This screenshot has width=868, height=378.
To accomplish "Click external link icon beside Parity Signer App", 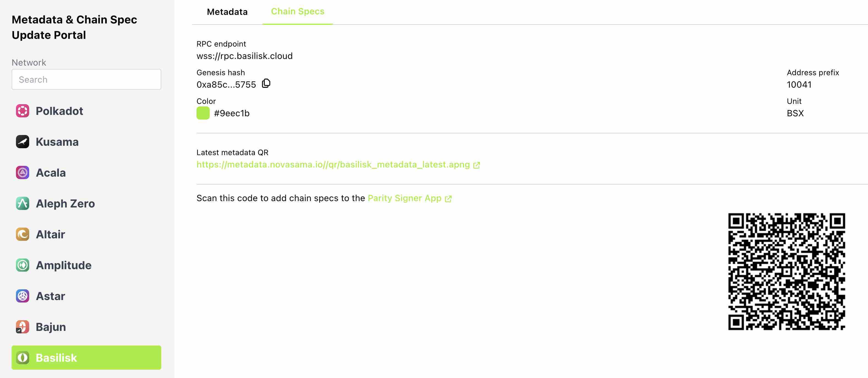I will [x=448, y=199].
